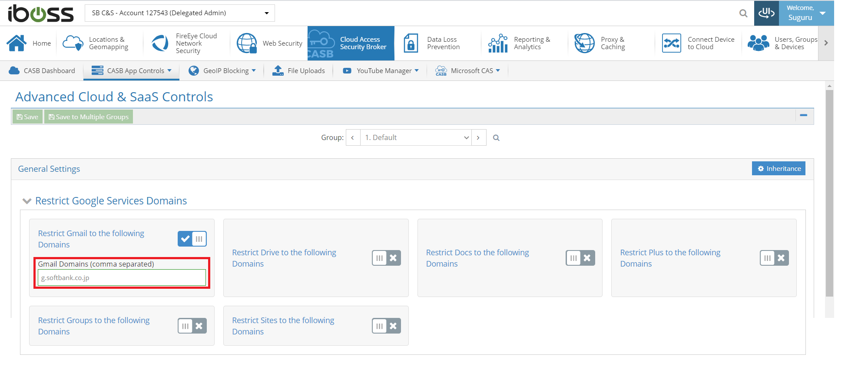Click Restrict Gmail to the following Domains
The width and height of the screenshot is (868, 374).
point(91,239)
